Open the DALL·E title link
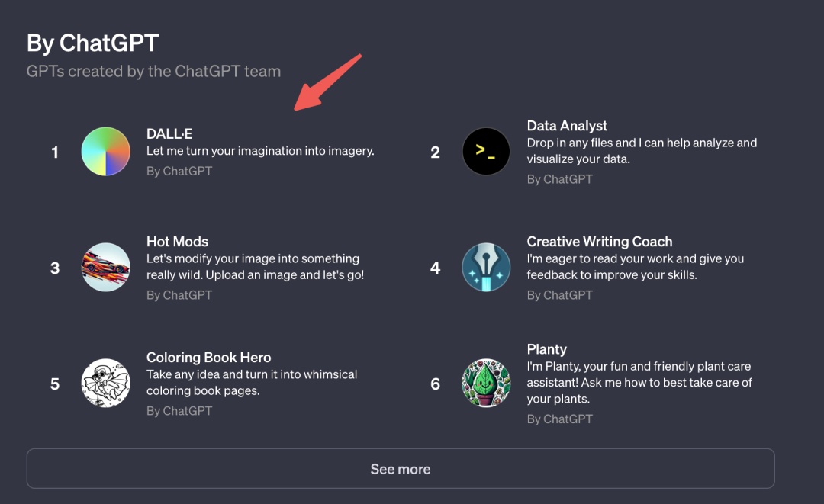The image size is (824, 504). [169, 134]
